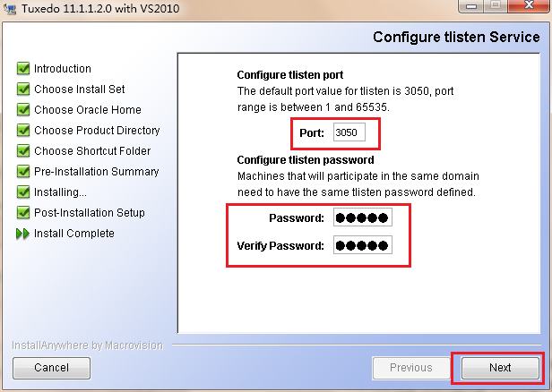Click the InstallAnywhere by Macrovision text

[x=88, y=345]
